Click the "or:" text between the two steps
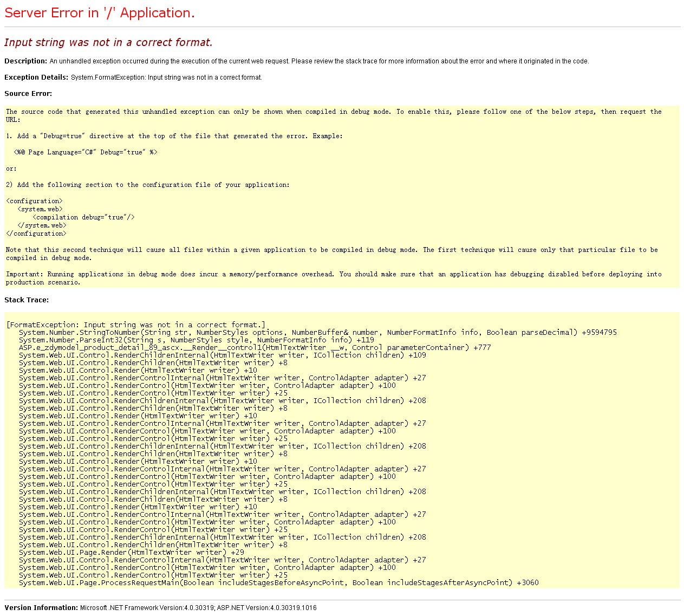 click(11, 168)
